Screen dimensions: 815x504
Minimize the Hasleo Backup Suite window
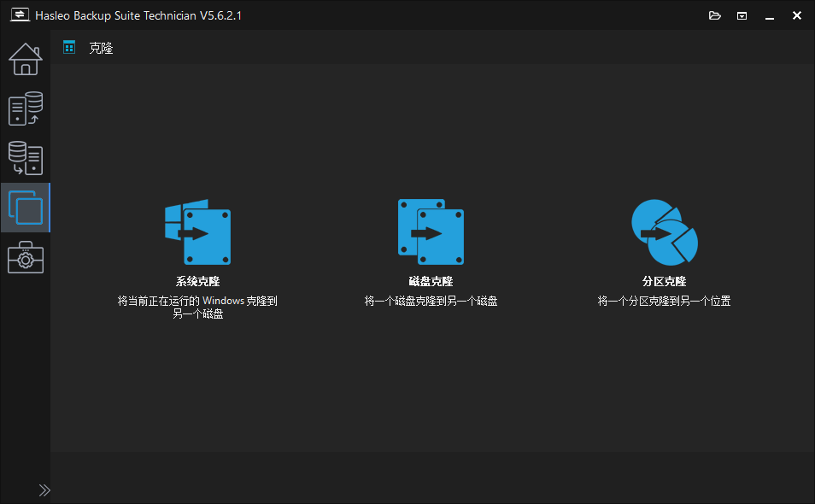click(768, 15)
